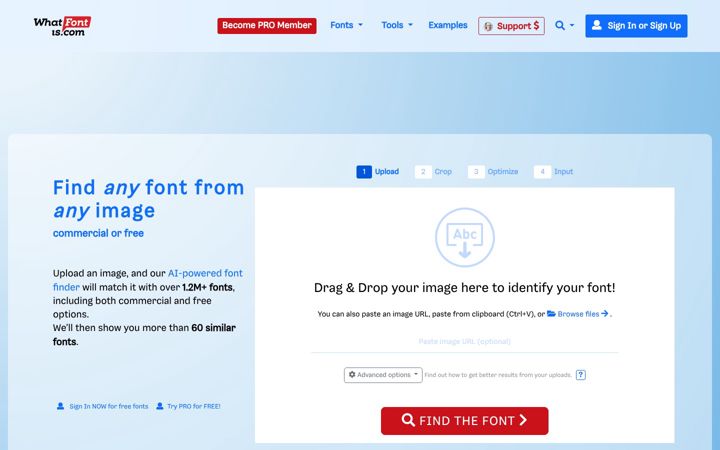Click Sign In NOW for free fonts
Image resolution: width=720 pixels, height=450 pixels.
click(x=102, y=406)
